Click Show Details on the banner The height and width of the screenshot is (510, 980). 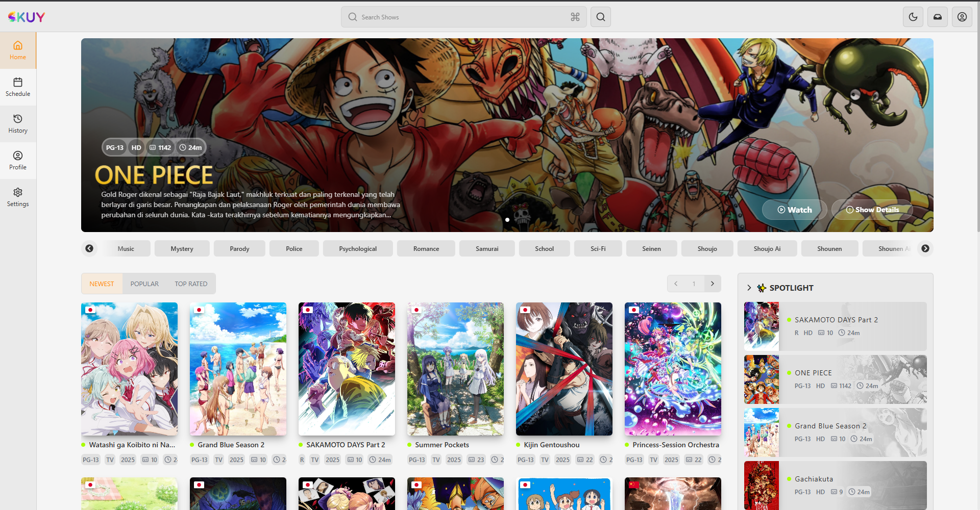[872, 210]
